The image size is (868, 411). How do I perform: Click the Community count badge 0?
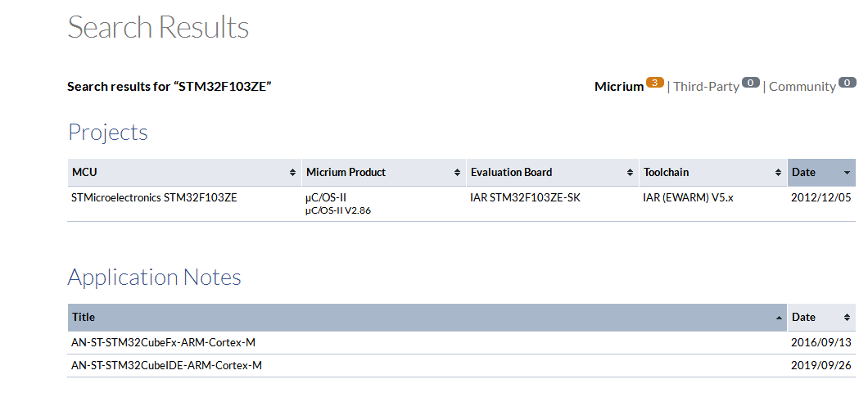click(x=847, y=83)
